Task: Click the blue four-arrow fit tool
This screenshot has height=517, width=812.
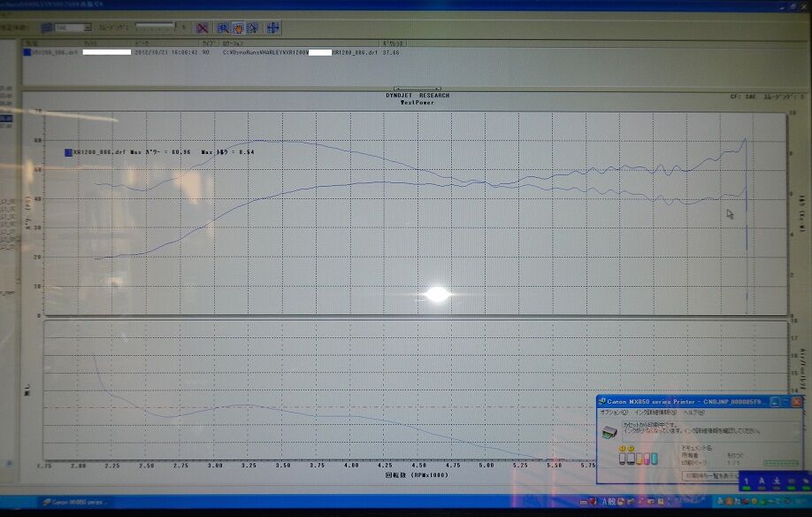Action: 273,28
